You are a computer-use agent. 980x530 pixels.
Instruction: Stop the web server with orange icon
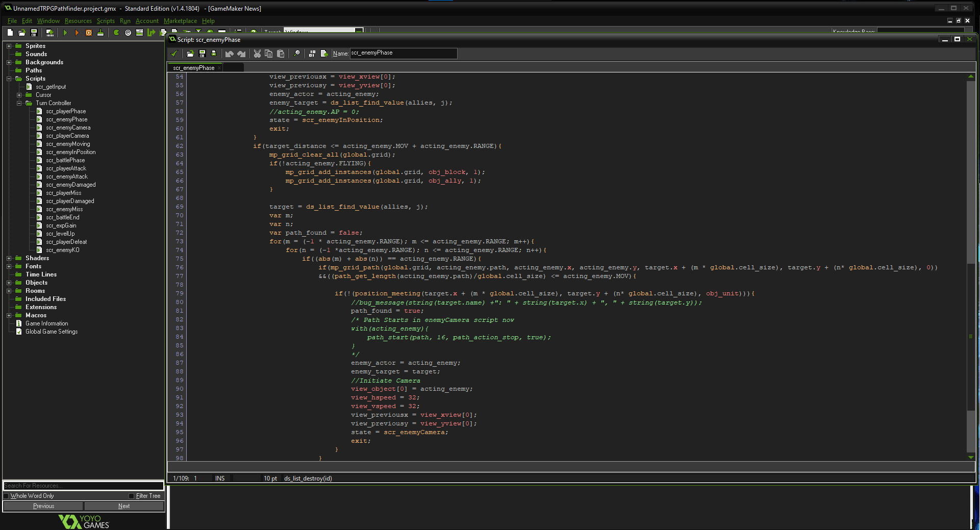[89, 33]
